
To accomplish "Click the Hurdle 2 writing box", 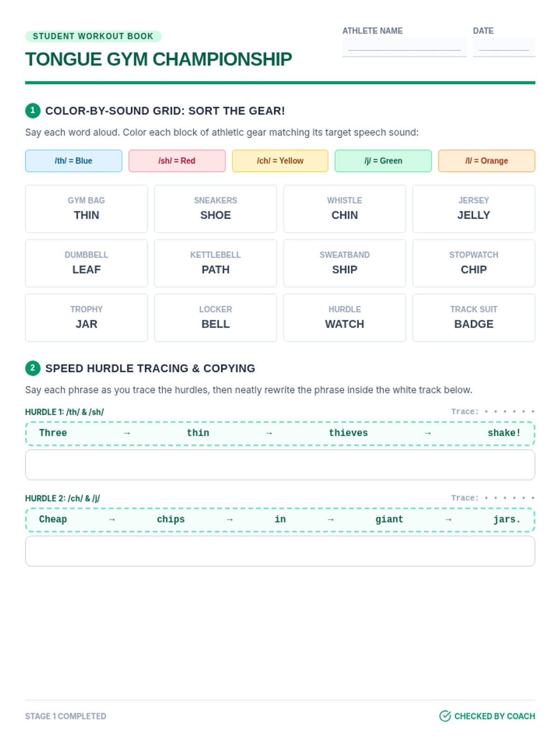I will [x=280, y=551].
